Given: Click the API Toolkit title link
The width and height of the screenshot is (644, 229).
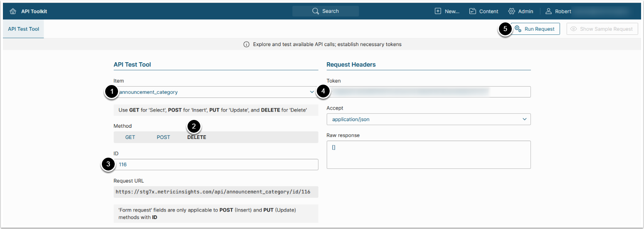Looking at the screenshot, I should coord(34,12).
